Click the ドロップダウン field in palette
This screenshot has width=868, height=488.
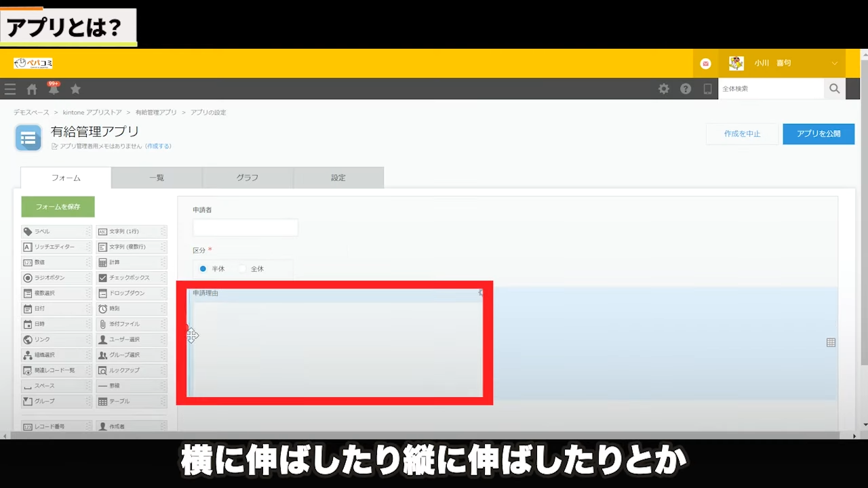130,293
